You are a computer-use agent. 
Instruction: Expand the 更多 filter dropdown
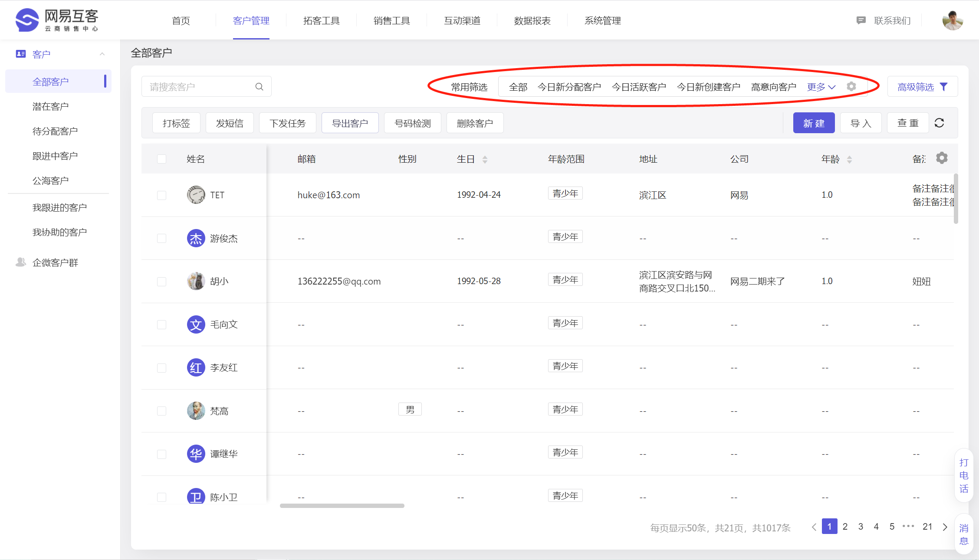[821, 87]
